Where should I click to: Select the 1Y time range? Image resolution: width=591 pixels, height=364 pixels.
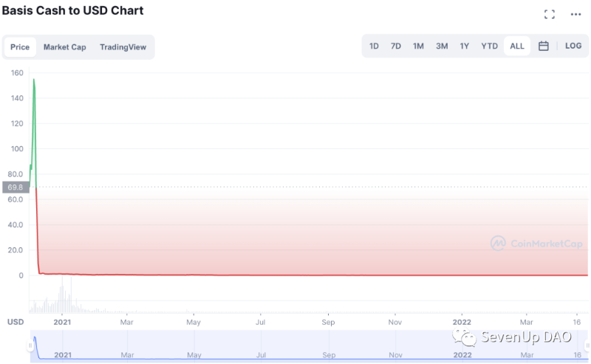coord(465,46)
